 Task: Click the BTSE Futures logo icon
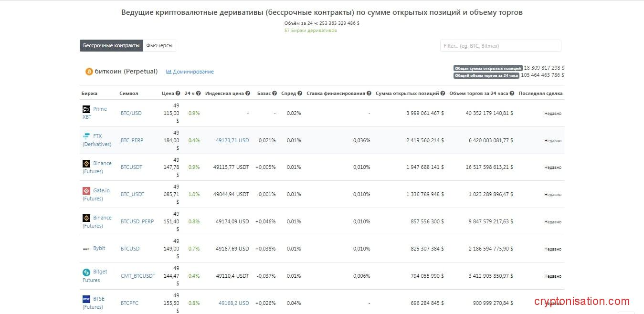pos(86,299)
